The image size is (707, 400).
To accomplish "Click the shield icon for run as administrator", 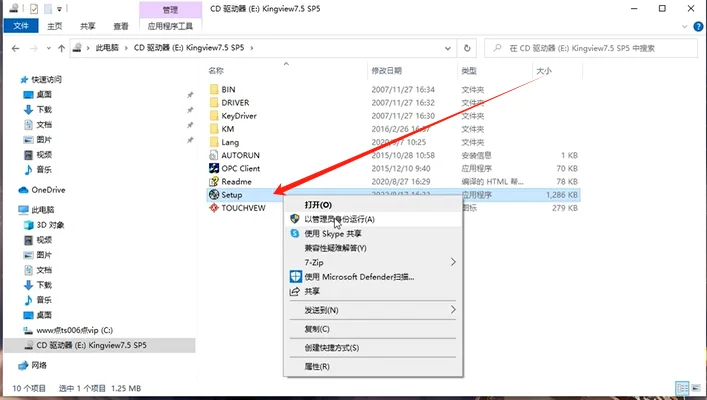I will pyautogui.click(x=295, y=219).
